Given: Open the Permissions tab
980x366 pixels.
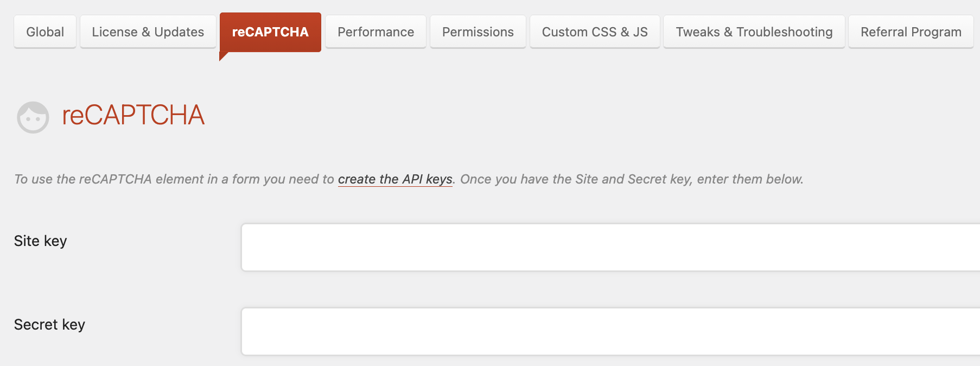Looking at the screenshot, I should point(478,32).
